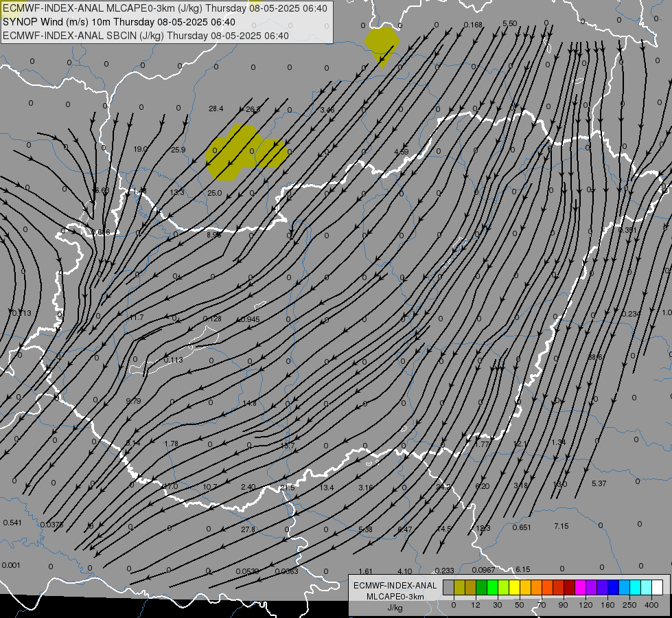The image size is (672, 618).
Task: Select the legend tick label 70
Action: coord(542,605)
